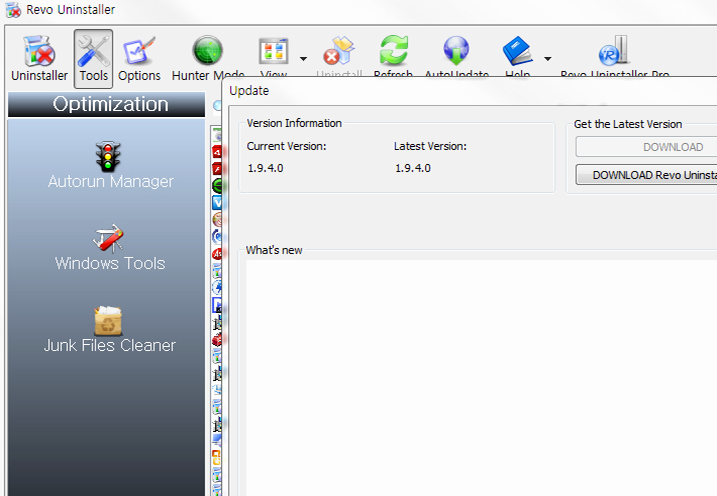The width and height of the screenshot is (717, 496).
Task: Click DOWNLOAD Revo Uninstaller Pro button
Action: 647,175
